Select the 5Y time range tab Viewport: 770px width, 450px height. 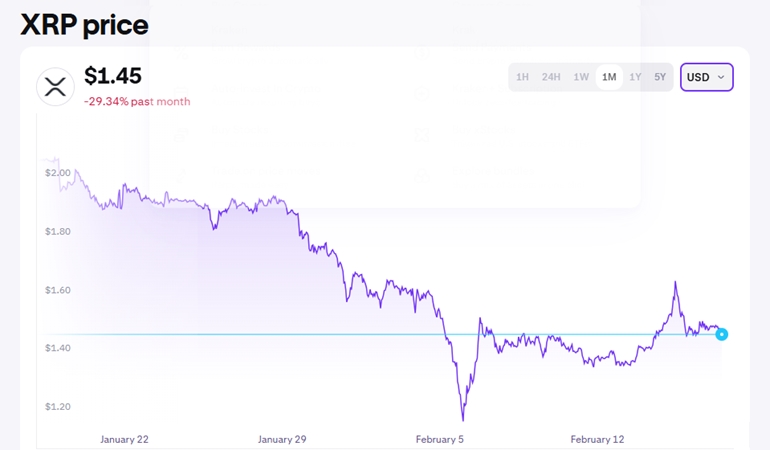(x=660, y=77)
